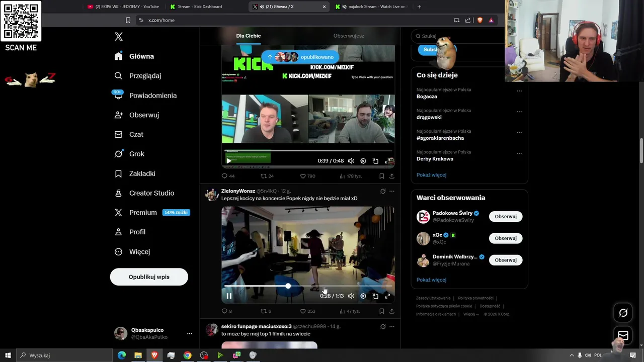Mute the ZielonyWonsz video sound
This screenshot has width=644, height=362.
click(x=351, y=296)
